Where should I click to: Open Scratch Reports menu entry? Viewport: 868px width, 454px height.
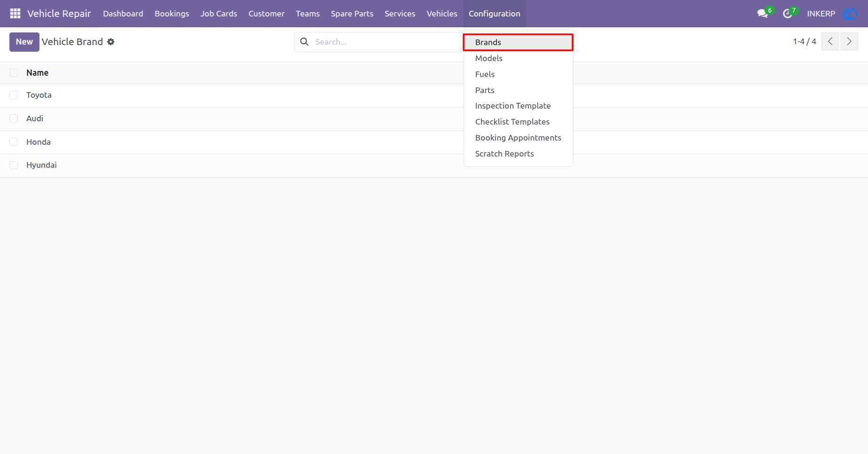[518, 154]
